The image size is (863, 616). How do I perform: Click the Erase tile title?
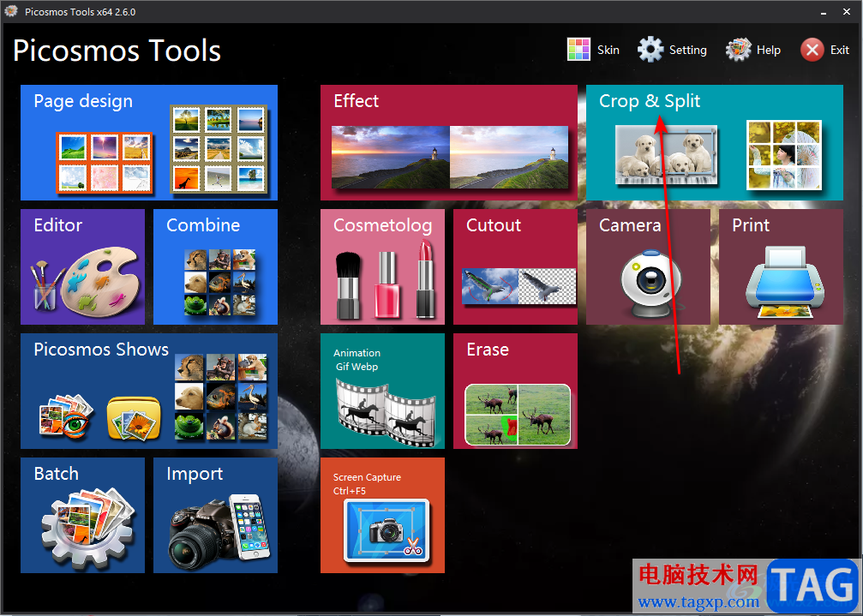(x=488, y=350)
